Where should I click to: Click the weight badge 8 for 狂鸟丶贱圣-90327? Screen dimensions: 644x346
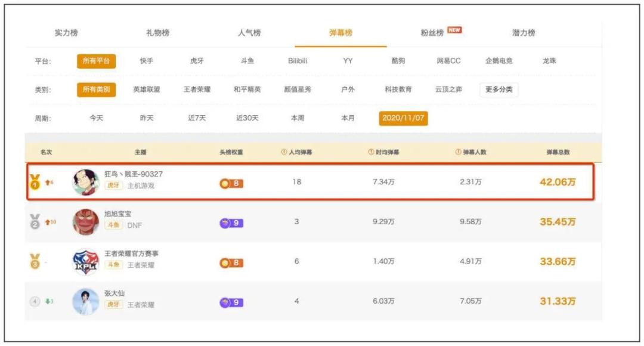click(231, 183)
